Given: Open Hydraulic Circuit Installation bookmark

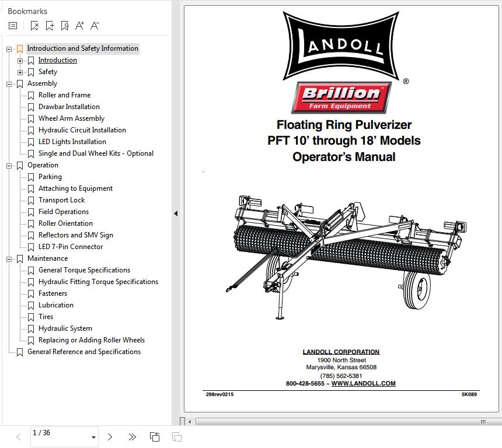Looking at the screenshot, I should click(x=82, y=130).
